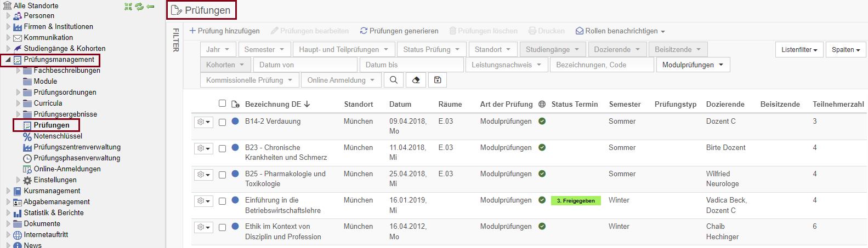Click Prüfungen generieren button

coord(399,31)
